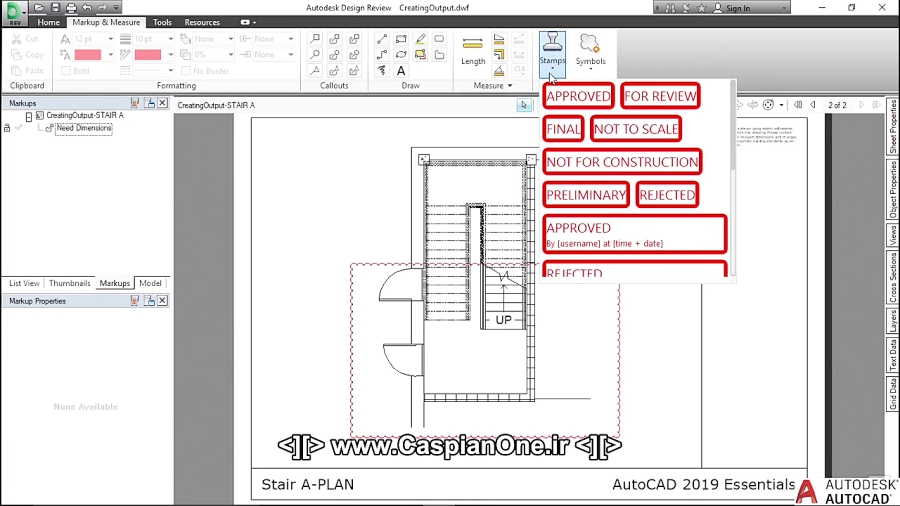Open the Customize Quick Access Toolbar dropdown

pyautogui.click(x=117, y=7)
